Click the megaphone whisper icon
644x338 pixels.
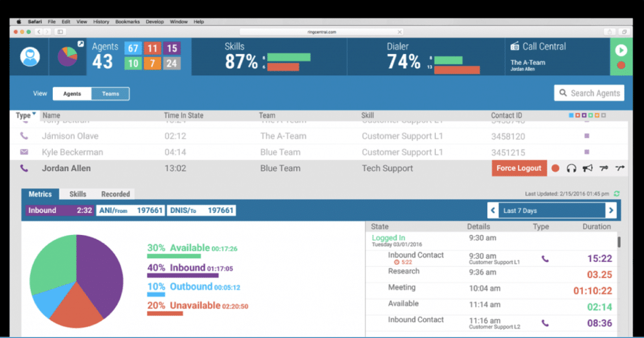(x=588, y=168)
